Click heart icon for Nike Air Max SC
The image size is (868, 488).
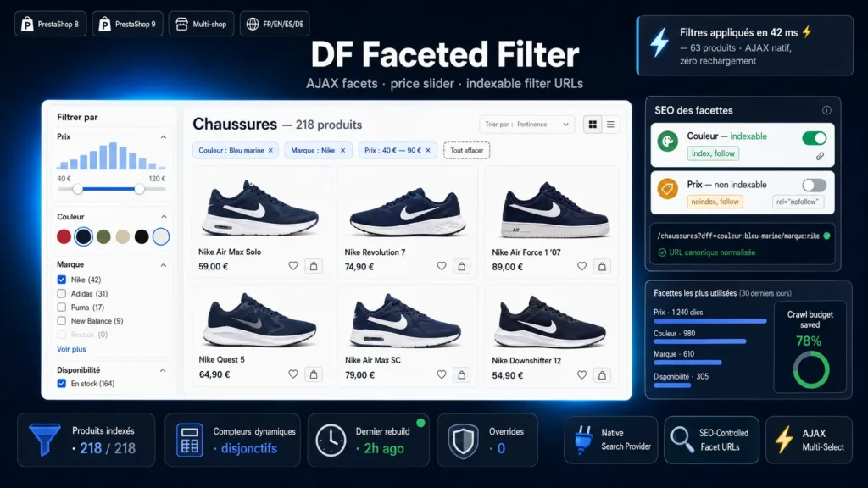[x=441, y=374]
